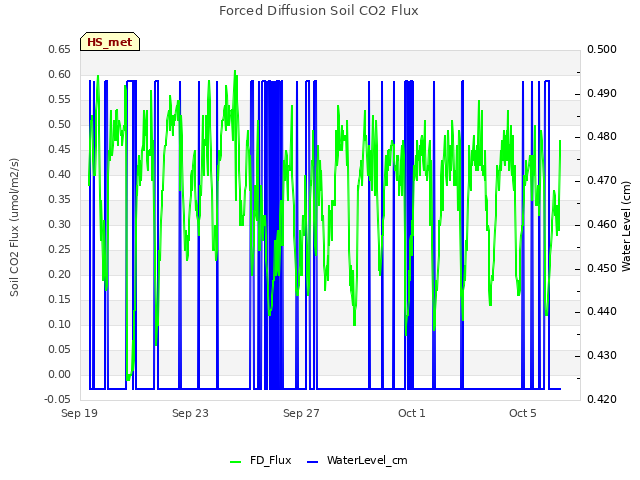
Task: Click the Sep 23 date tick label
Action: (190, 413)
